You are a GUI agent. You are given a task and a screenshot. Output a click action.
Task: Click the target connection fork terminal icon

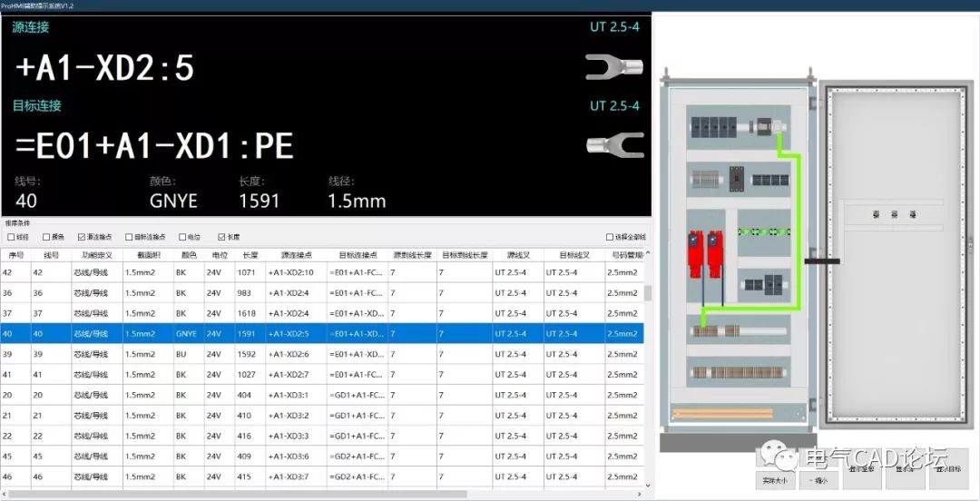pyautogui.click(x=615, y=145)
